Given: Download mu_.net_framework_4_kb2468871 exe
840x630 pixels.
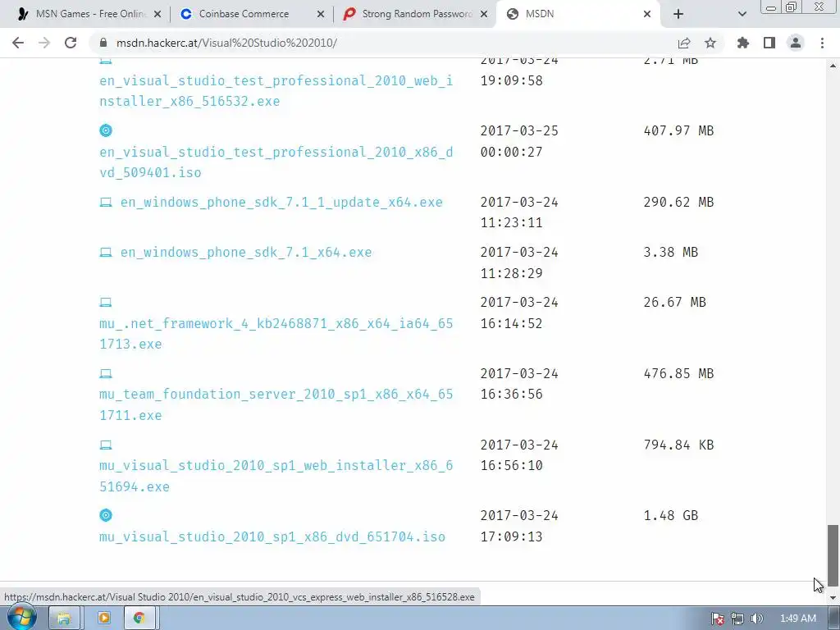Looking at the screenshot, I should pyautogui.click(x=276, y=334).
